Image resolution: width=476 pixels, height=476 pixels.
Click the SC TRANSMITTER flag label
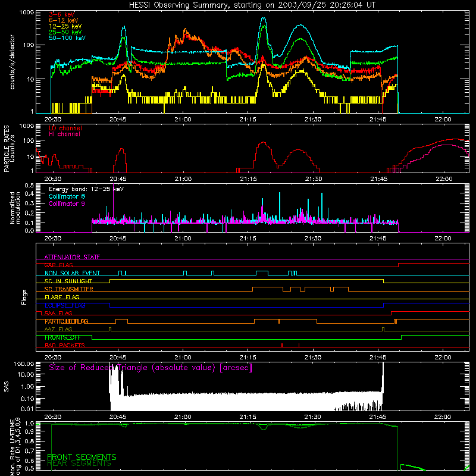[68, 289]
